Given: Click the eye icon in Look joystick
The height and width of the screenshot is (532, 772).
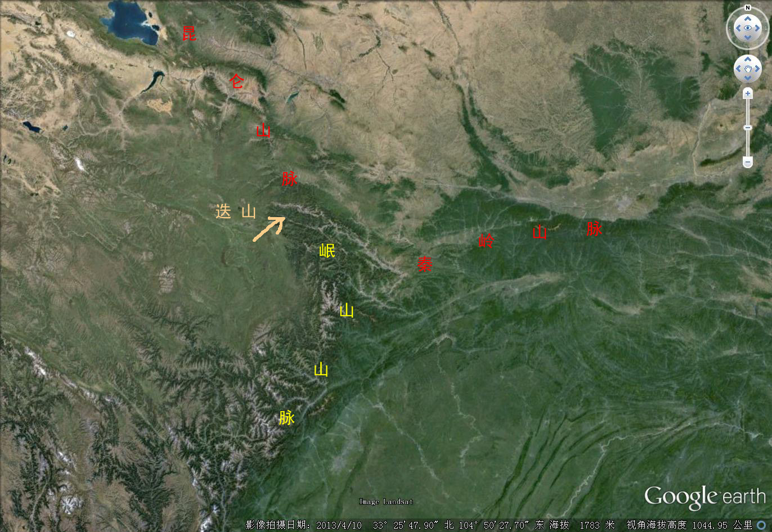Looking at the screenshot, I should click(x=748, y=28).
